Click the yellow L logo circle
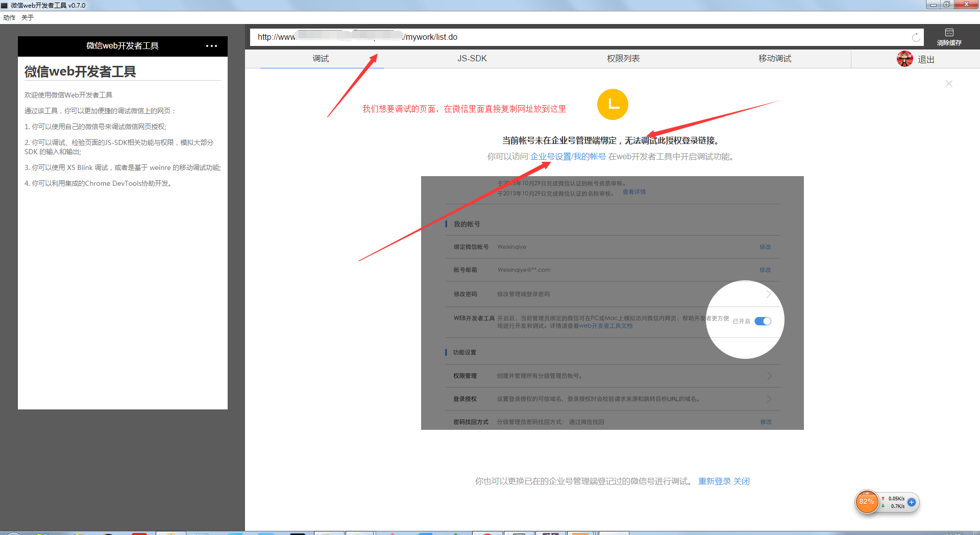This screenshot has width=980, height=535. point(612,105)
